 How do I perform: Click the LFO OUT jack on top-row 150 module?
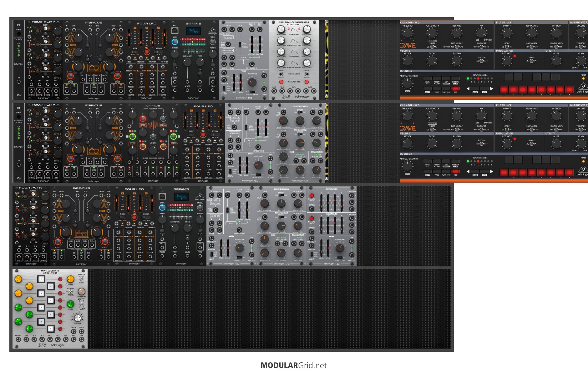pos(264,89)
